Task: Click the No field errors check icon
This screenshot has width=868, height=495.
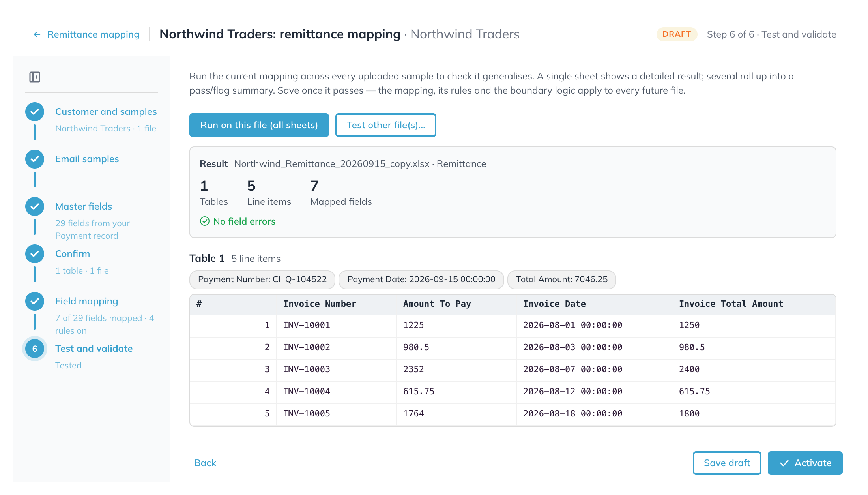Action: (205, 221)
